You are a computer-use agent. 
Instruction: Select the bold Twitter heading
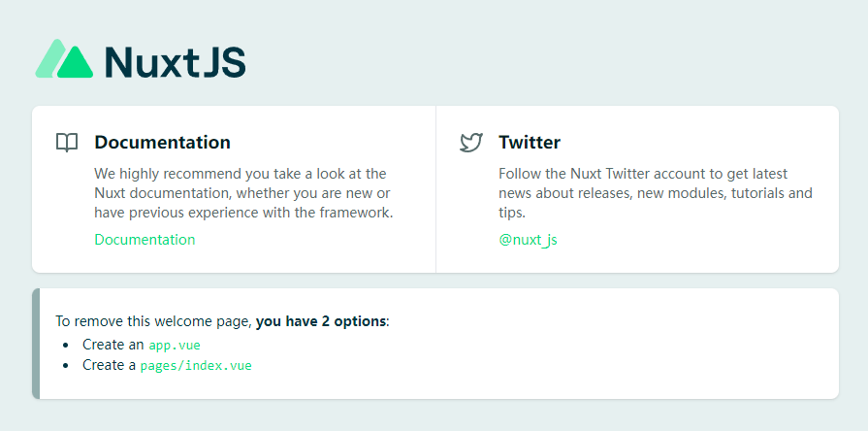click(530, 142)
